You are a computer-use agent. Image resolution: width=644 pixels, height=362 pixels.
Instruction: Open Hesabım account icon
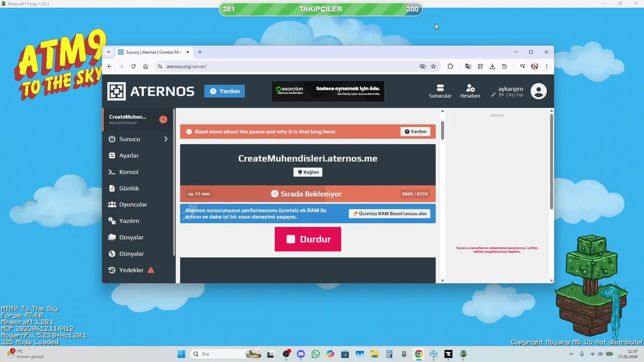(470, 91)
